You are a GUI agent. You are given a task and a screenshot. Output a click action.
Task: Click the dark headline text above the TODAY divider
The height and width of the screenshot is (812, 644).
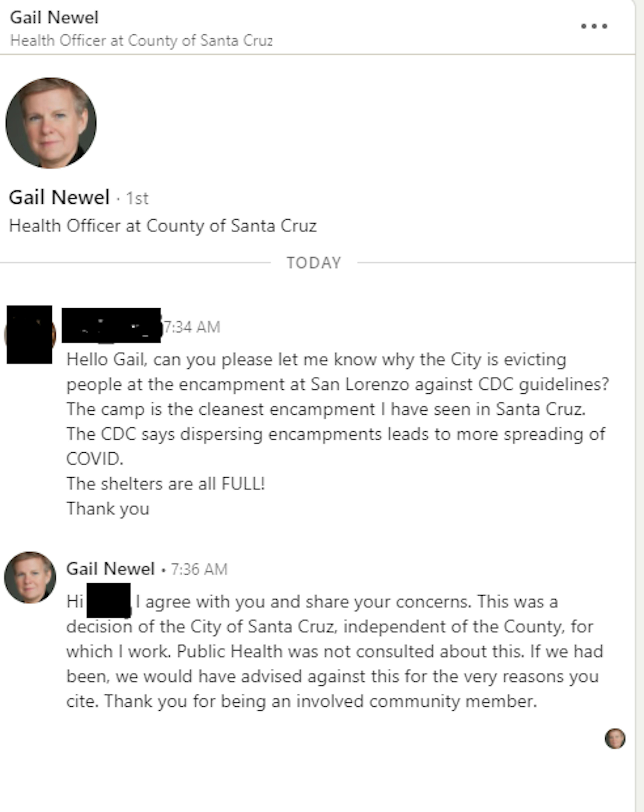point(163,226)
